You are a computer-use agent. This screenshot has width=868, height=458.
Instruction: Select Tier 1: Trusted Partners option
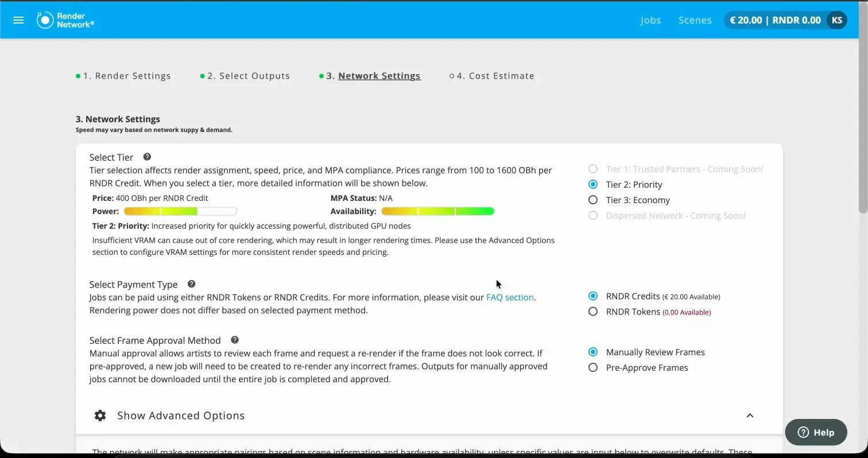pyautogui.click(x=593, y=169)
